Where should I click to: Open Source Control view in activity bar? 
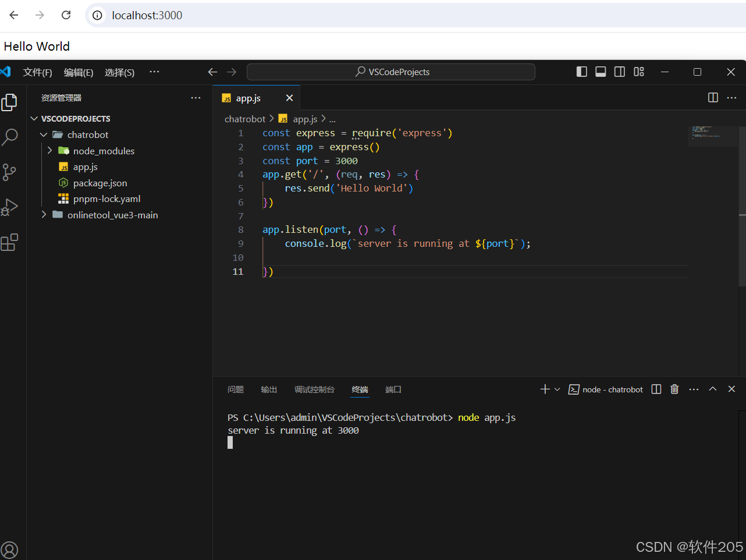tap(9, 172)
